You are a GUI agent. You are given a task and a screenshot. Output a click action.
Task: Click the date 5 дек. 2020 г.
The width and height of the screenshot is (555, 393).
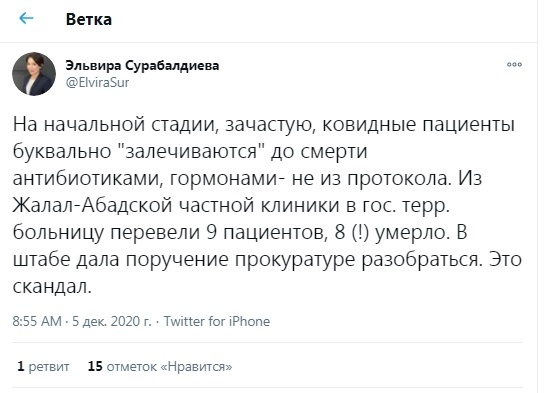111,321
